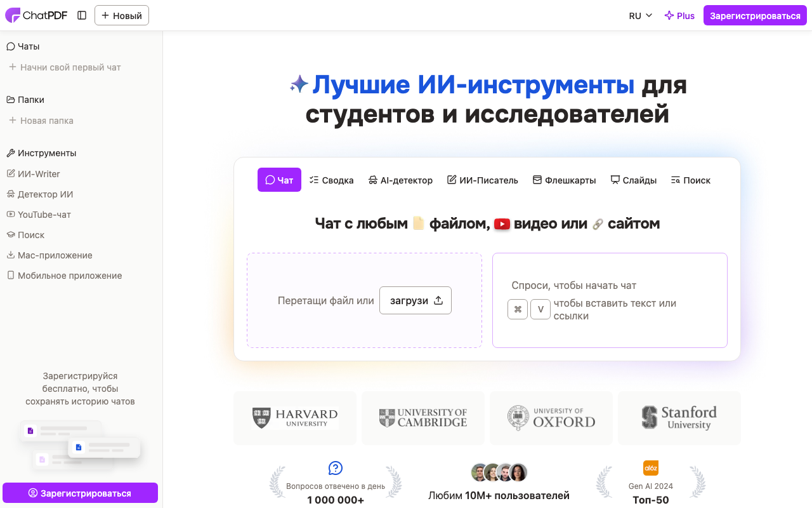Switch to the AI-детектор tab
Viewport: 812px width, 508px height.
(400, 180)
